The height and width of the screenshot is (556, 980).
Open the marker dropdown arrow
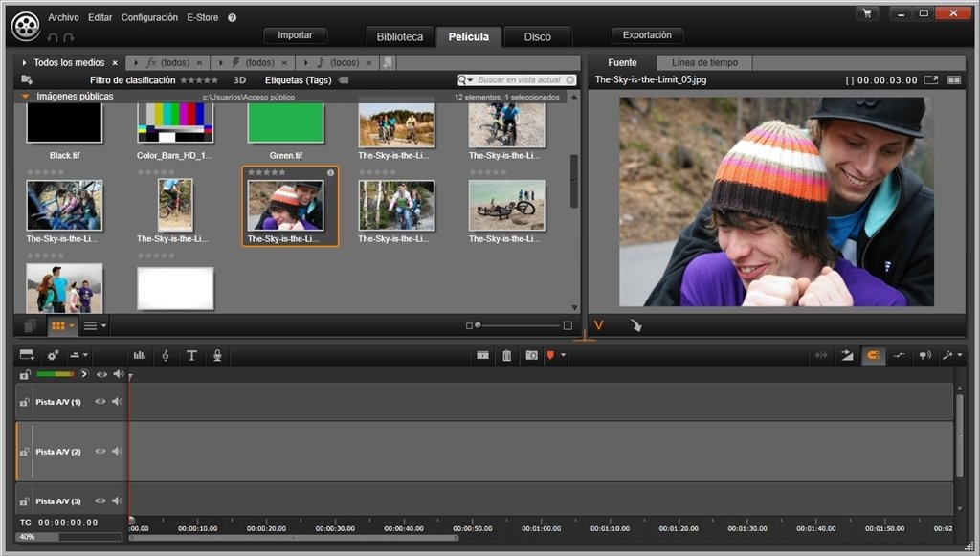tap(563, 355)
